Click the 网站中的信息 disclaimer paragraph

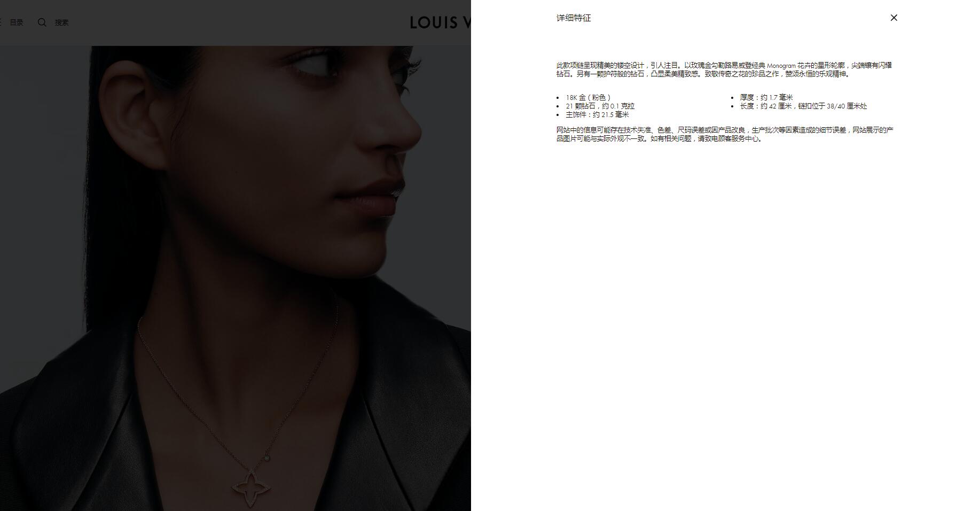click(725, 134)
